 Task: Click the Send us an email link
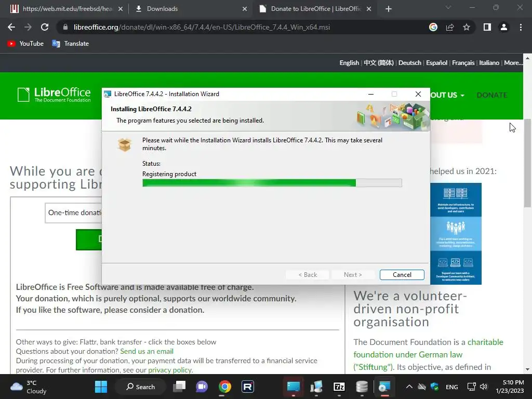coord(147,351)
